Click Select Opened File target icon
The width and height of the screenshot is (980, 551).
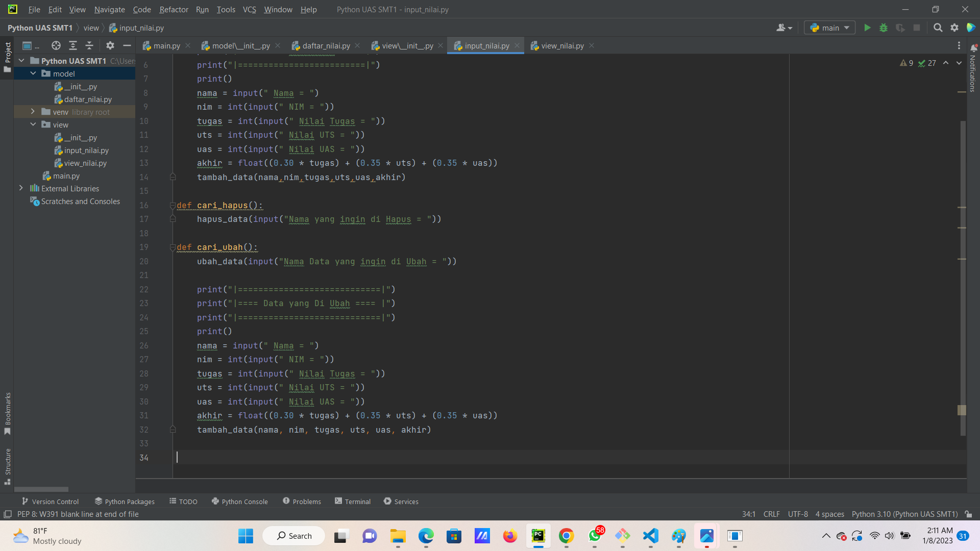click(56, 45)
